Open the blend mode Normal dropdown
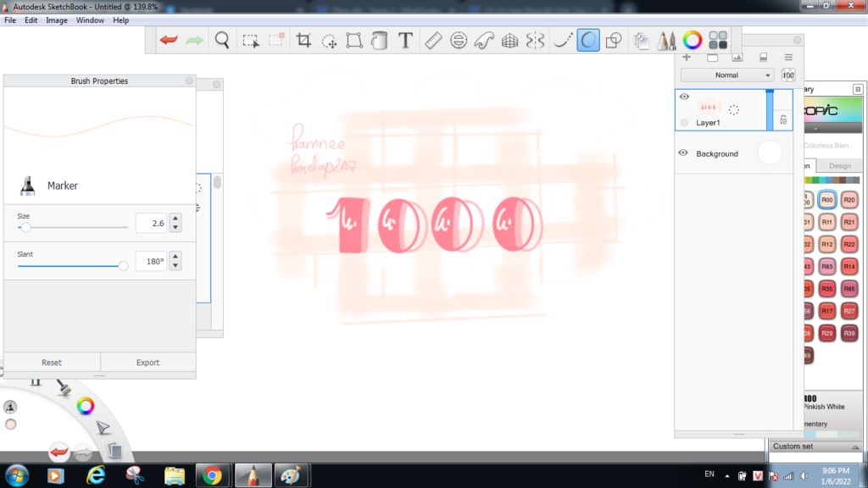Viewport: 868px width, 488px height. [x=726, y=75]
